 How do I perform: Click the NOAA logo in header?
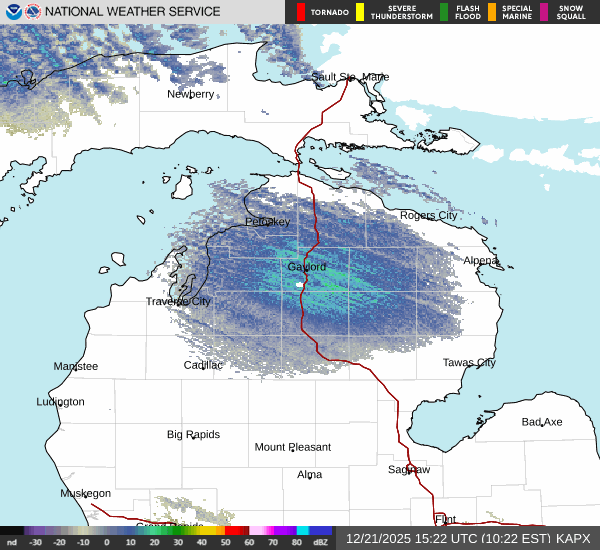pos(12,12)
